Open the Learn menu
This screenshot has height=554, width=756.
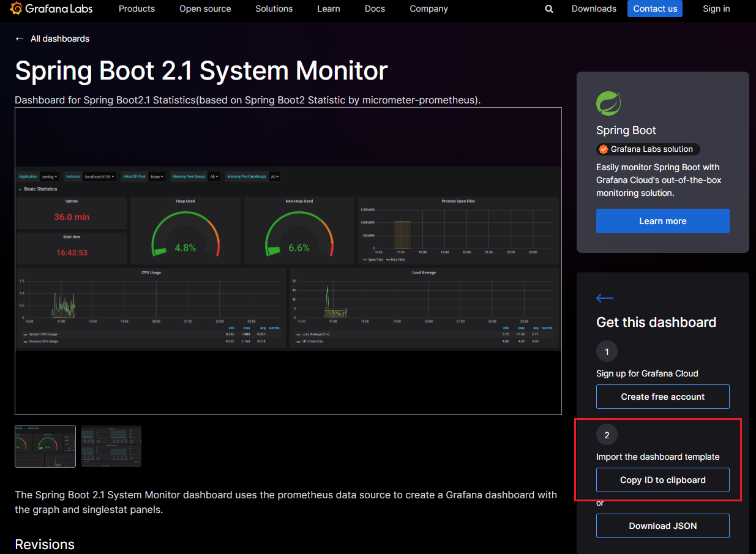(x=329, y=9)
